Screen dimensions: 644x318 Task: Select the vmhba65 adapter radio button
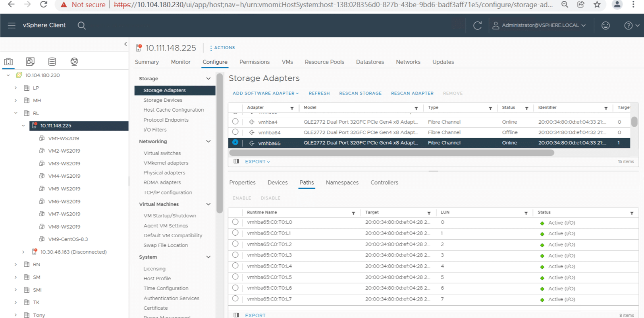pos(235,142)
